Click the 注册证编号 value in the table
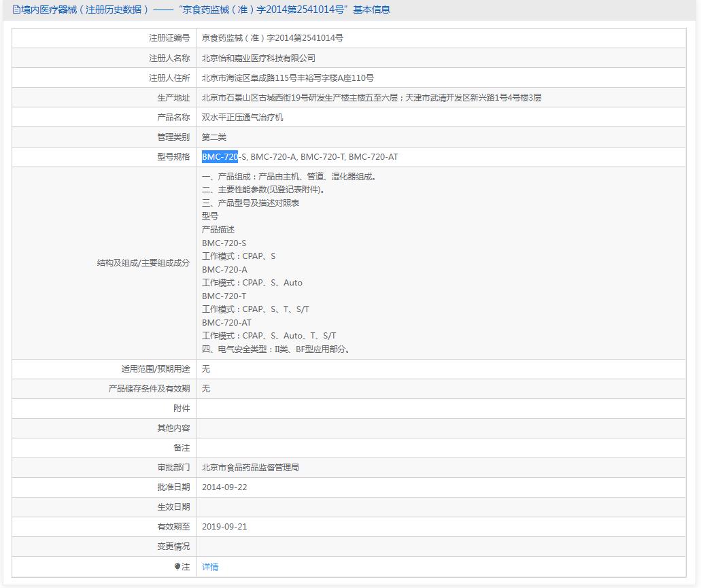The height and width of the screenshot is (588, 701). coord(272,38)
